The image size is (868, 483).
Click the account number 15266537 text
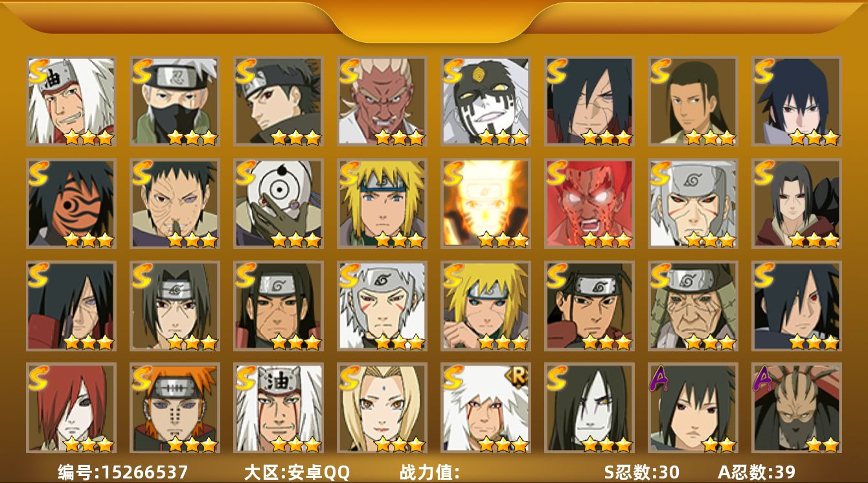click(143, 472)
